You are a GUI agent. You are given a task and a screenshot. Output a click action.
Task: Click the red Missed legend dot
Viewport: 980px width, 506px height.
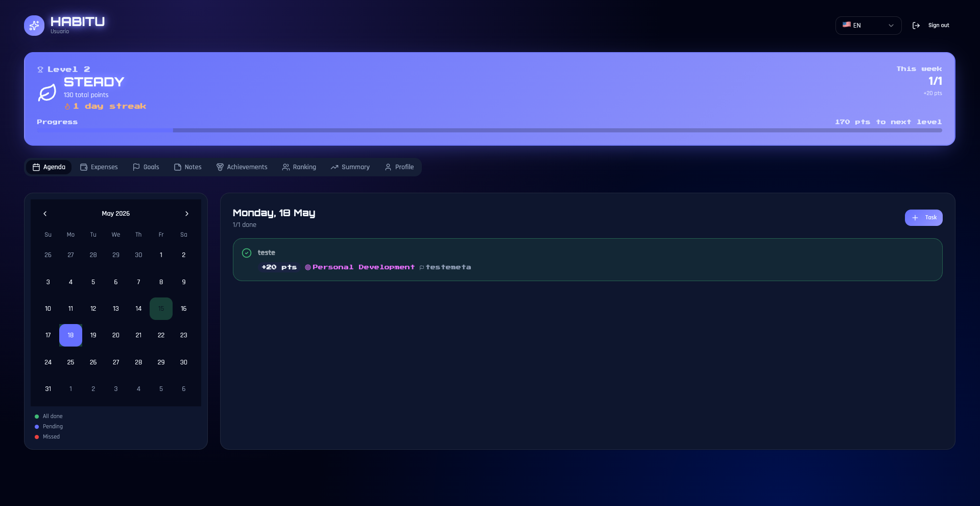tap(37, 437)
